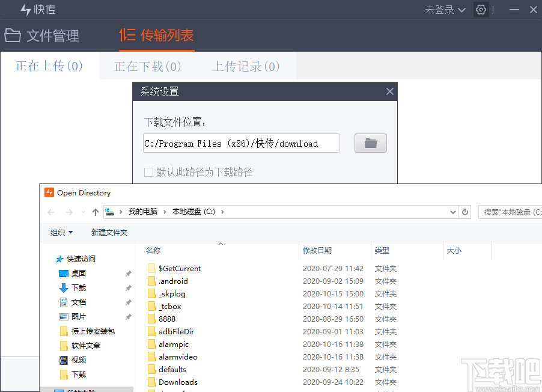Unpin 桌面 from quick access

(128, 274)
